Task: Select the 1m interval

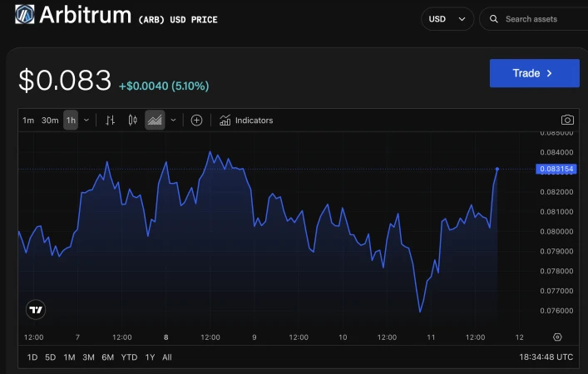Action: click(x=28, y=121)
